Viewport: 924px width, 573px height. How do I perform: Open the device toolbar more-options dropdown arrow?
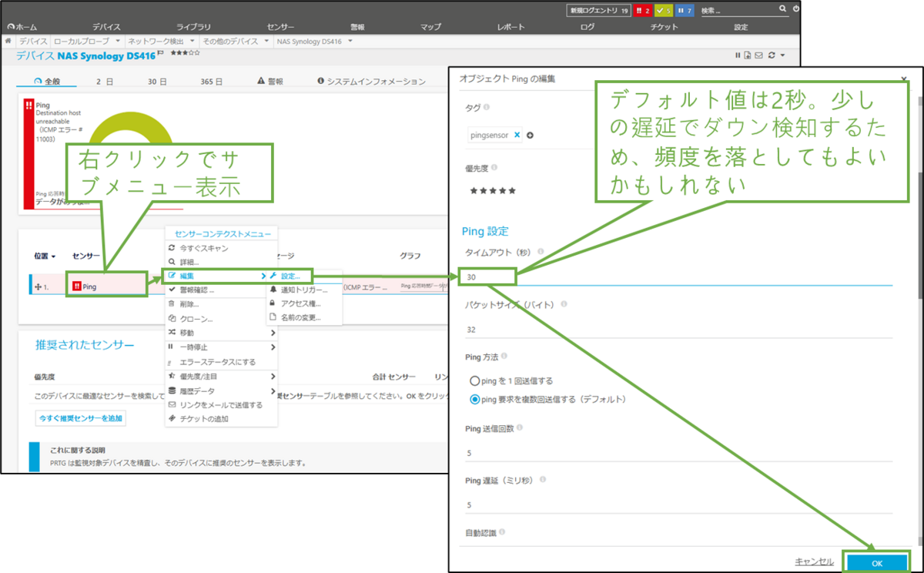pos(783,55)
